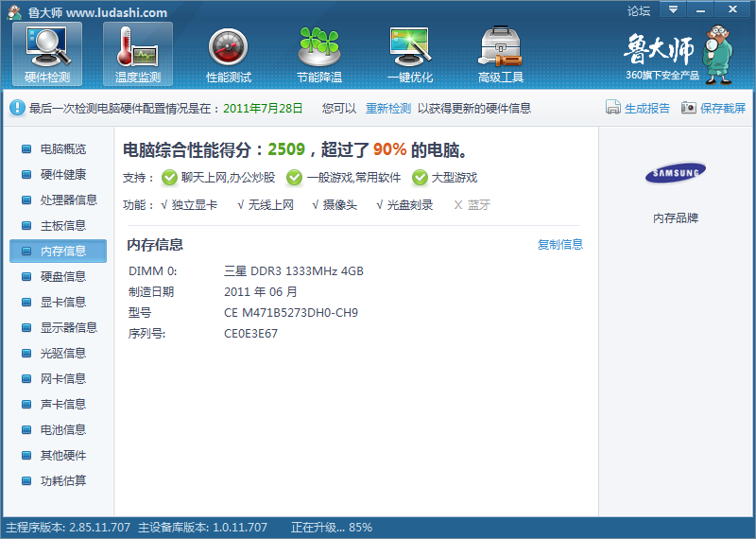Select 其他硬件 in sidebar

[58, 456]
